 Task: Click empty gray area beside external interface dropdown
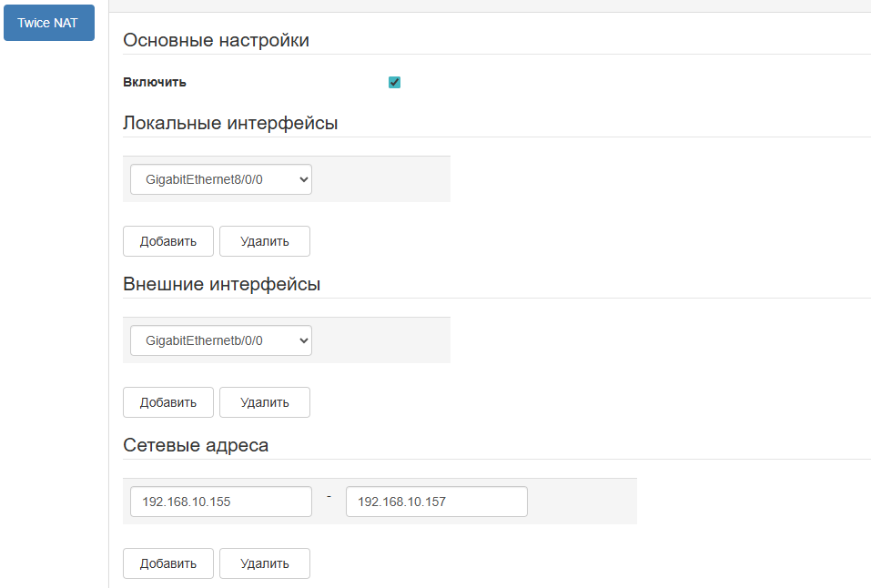pos(382,340)
